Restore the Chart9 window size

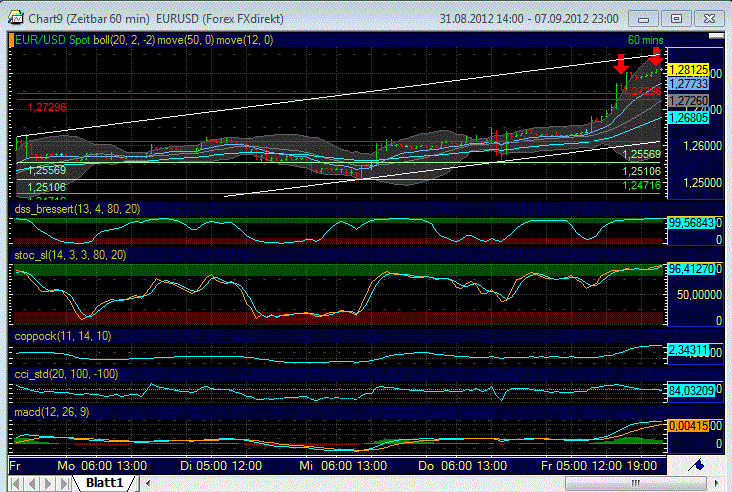click(x=676, y=19)
